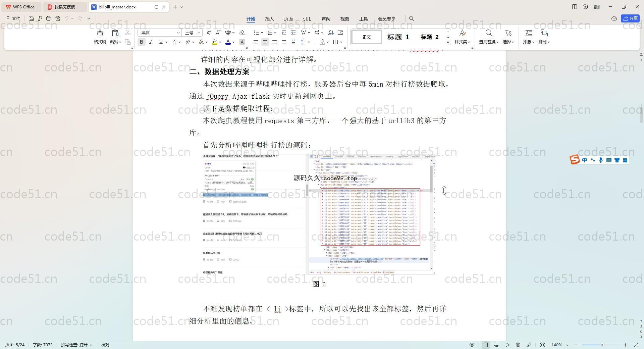Screen dimensions: 644x349
Task: Apply the 正文 body style
Action: [366, 37]
